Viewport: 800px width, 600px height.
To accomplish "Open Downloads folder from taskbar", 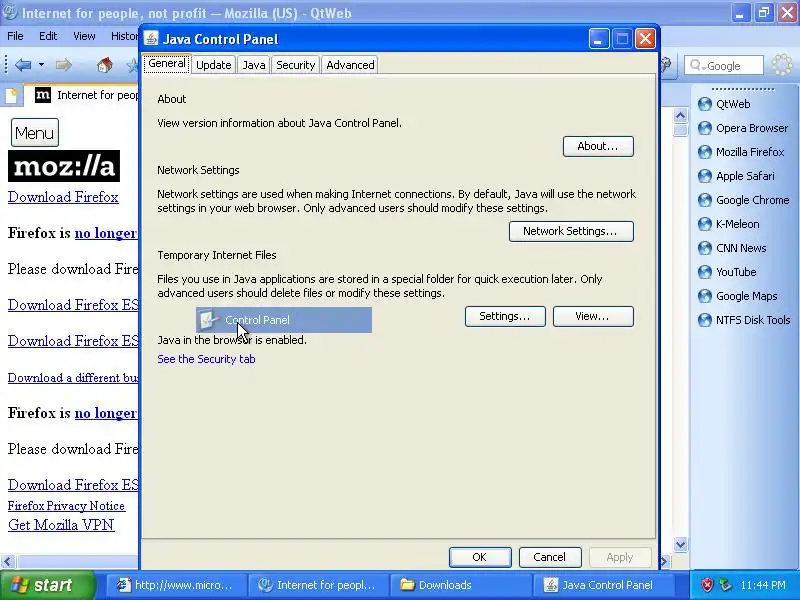I will (x=460, y=585).
